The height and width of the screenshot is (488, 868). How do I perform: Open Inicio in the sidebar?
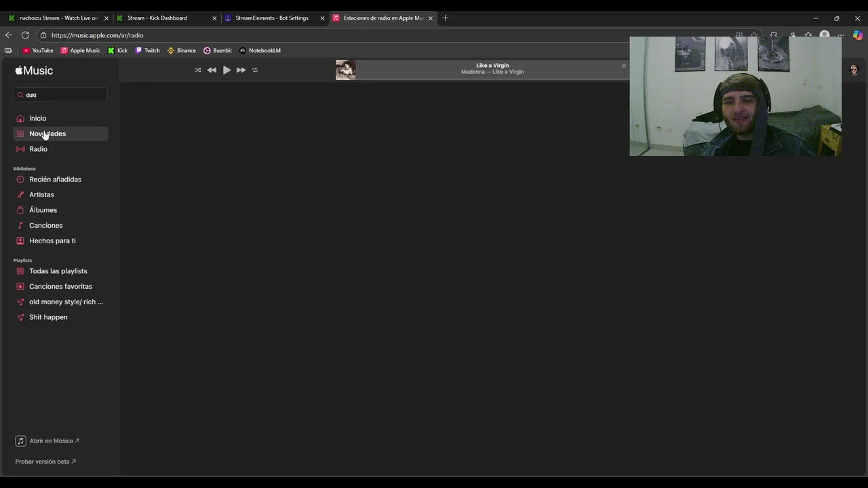(x=60, y=118)
